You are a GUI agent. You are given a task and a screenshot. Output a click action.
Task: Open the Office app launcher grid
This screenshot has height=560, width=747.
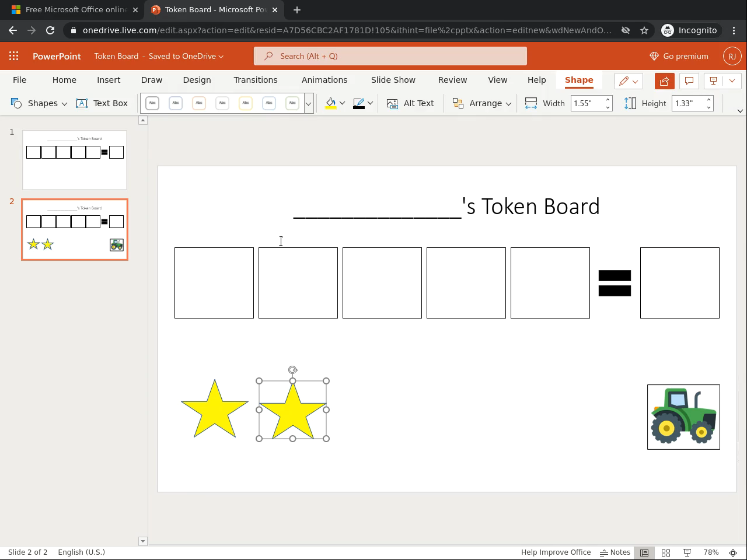[13, 56]
